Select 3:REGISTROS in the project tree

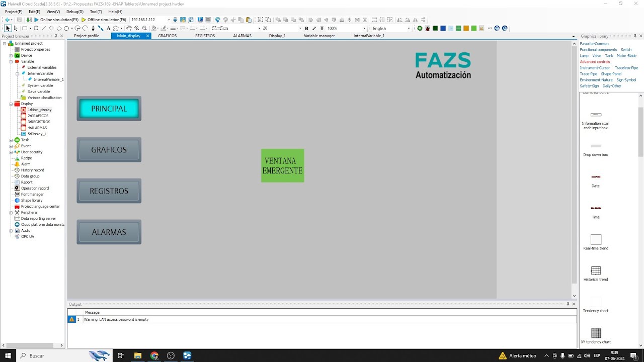(x=39, y=122)
